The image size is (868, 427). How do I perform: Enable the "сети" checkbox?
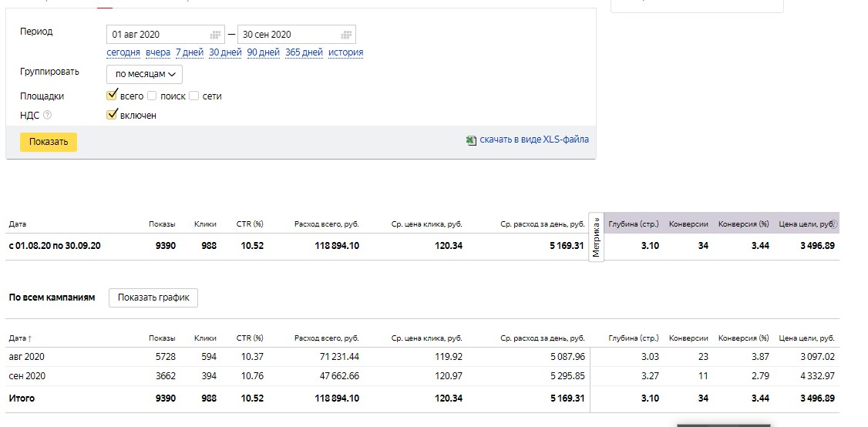tap(194, 96)
